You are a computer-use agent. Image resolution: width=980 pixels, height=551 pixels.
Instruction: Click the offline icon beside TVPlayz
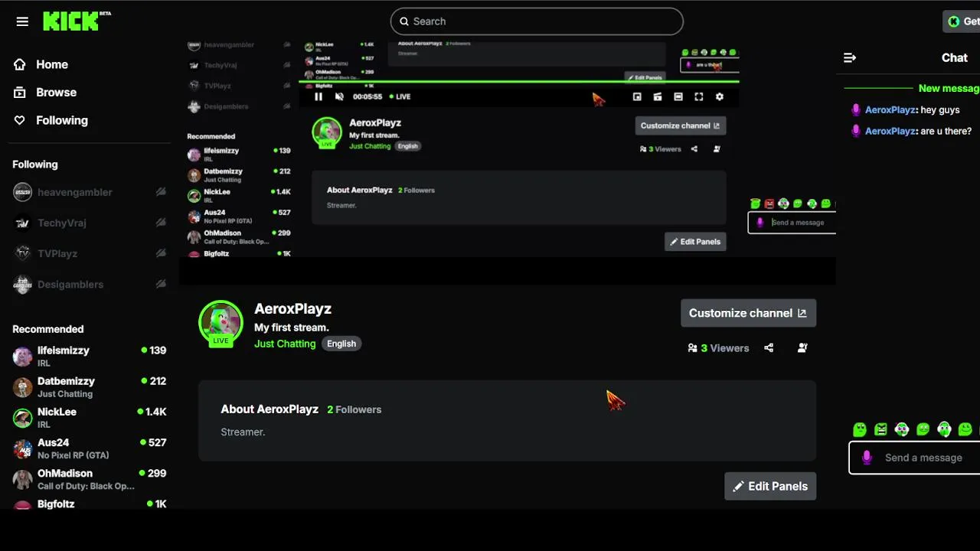[161, 253]
